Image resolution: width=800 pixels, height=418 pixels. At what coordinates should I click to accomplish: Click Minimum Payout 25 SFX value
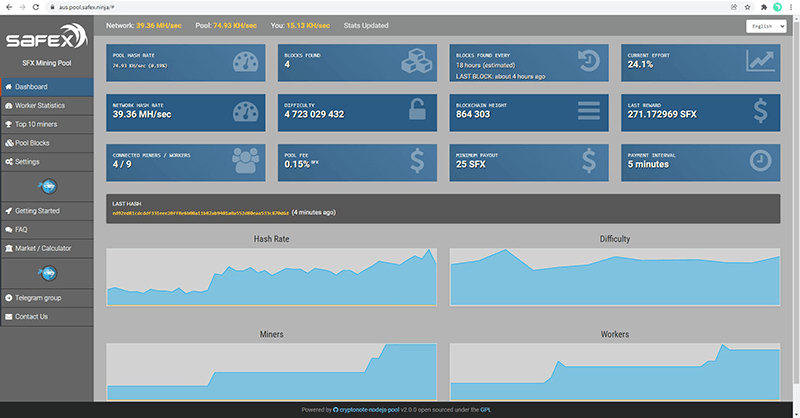pos(470,164)
